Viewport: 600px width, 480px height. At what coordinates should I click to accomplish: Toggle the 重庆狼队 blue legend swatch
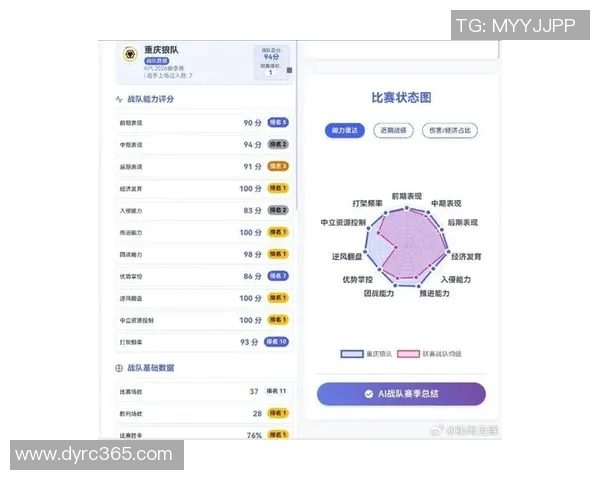pos(352,354)
